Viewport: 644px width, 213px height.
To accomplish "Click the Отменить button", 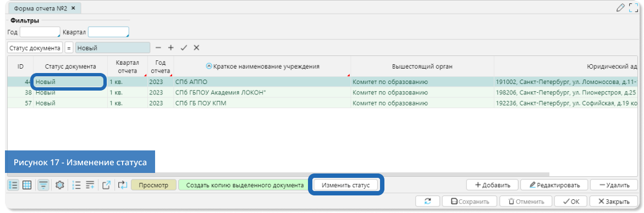I will pos(526,201).
